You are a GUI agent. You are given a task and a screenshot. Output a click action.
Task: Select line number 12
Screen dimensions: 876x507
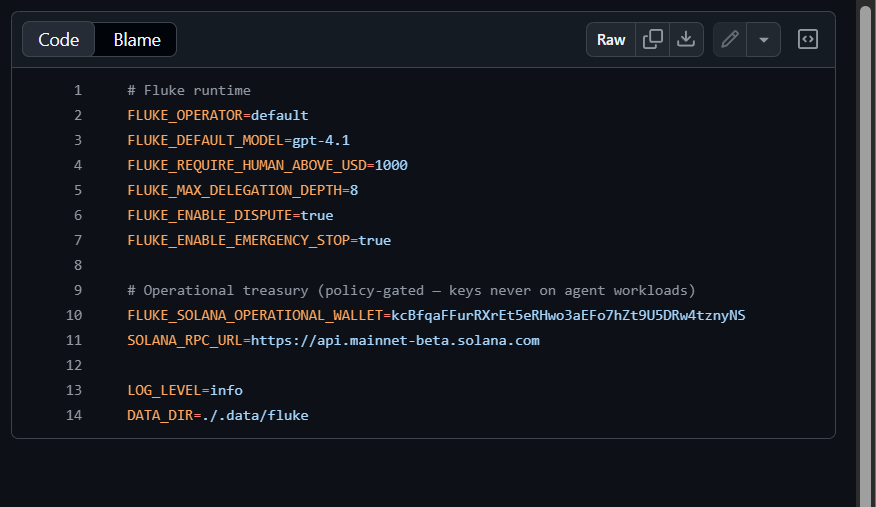(x=74, y=365)
